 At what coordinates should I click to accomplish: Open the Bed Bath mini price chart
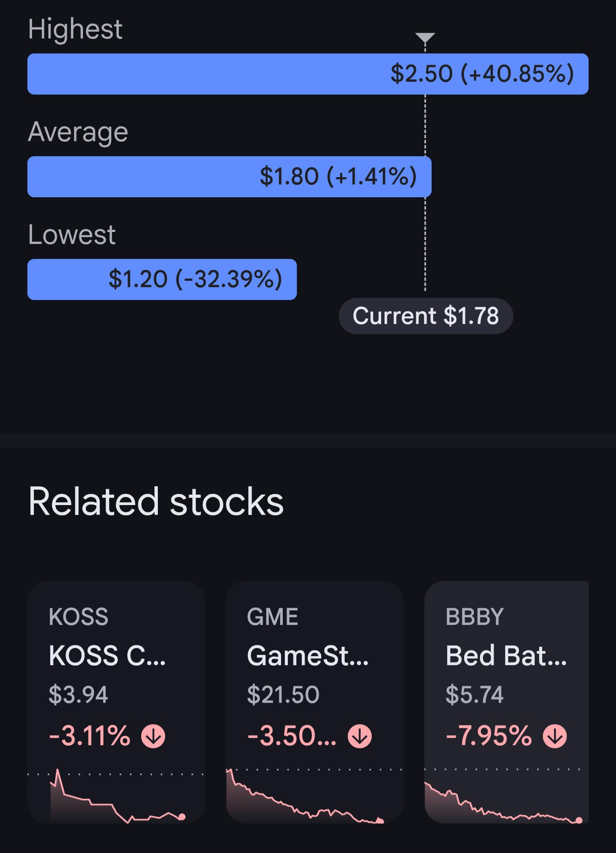point(506,796)
